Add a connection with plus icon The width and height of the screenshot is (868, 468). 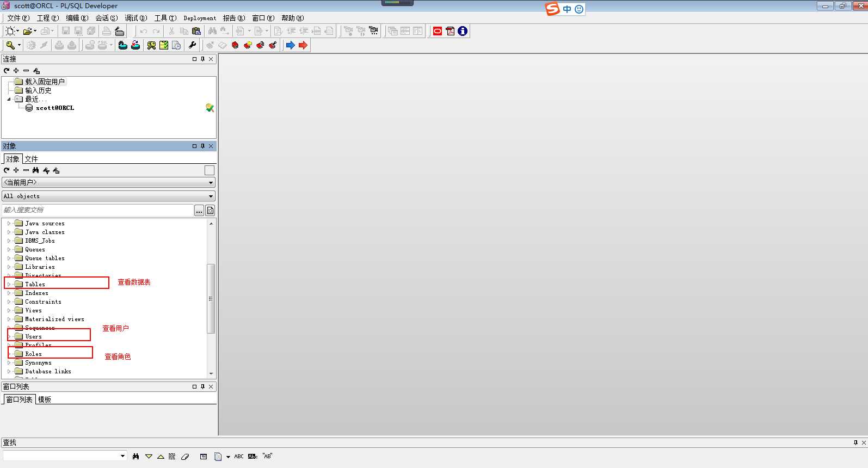point(16,71)
